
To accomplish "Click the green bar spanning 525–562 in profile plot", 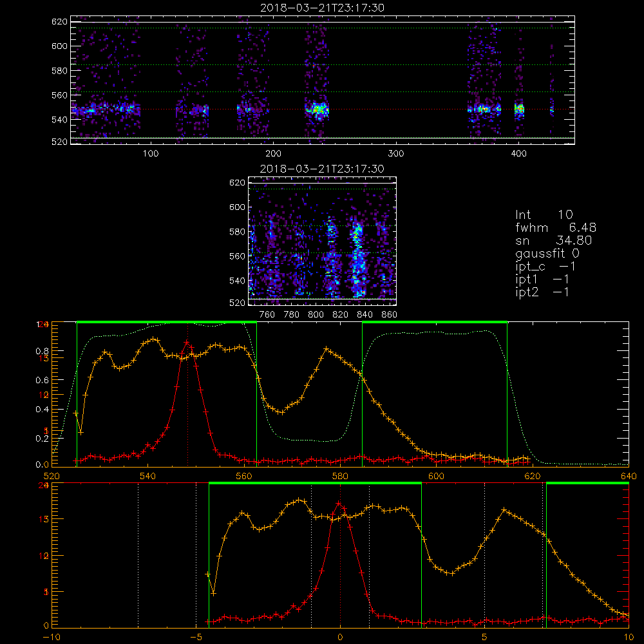I will [x=167, y=323].
